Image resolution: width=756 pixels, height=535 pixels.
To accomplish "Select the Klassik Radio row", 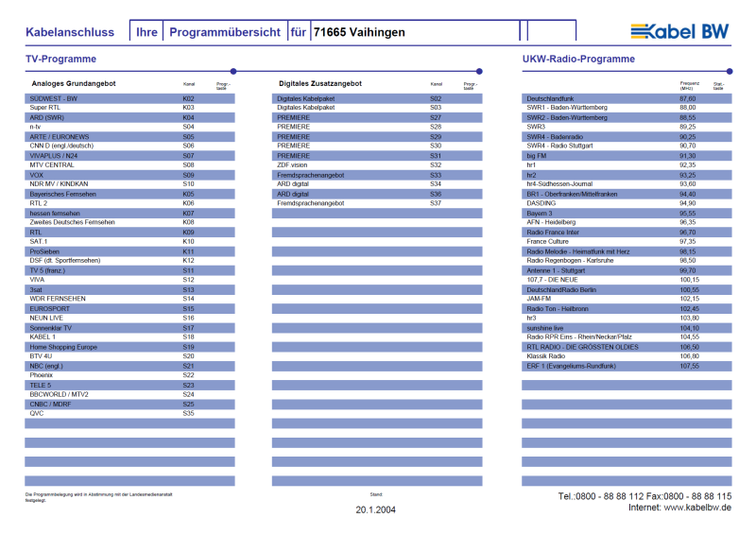I will 627,356.
